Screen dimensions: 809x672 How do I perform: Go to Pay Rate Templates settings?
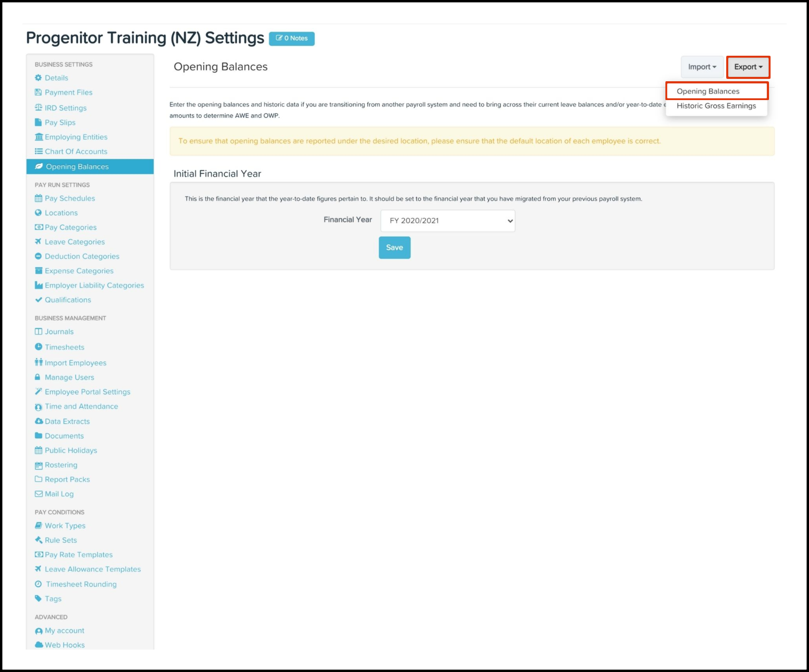[x=78, y=555]
